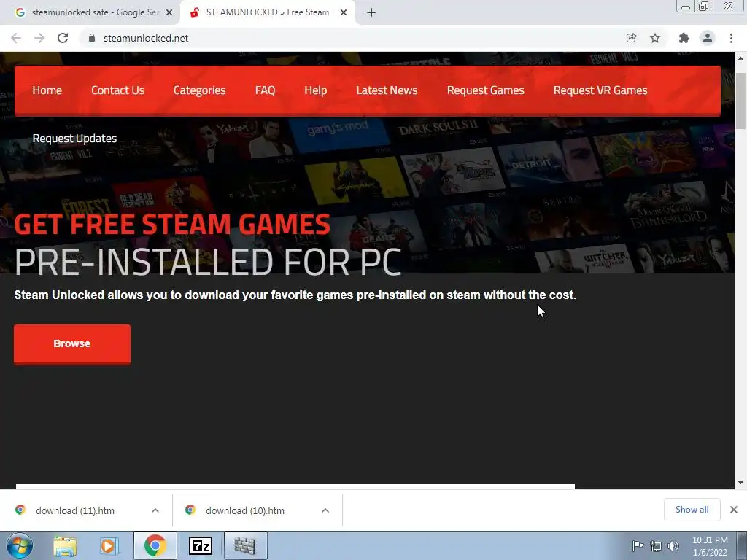The image size is (747, 560).
Task: Go to the Home menu item
Action: point(47,90)
